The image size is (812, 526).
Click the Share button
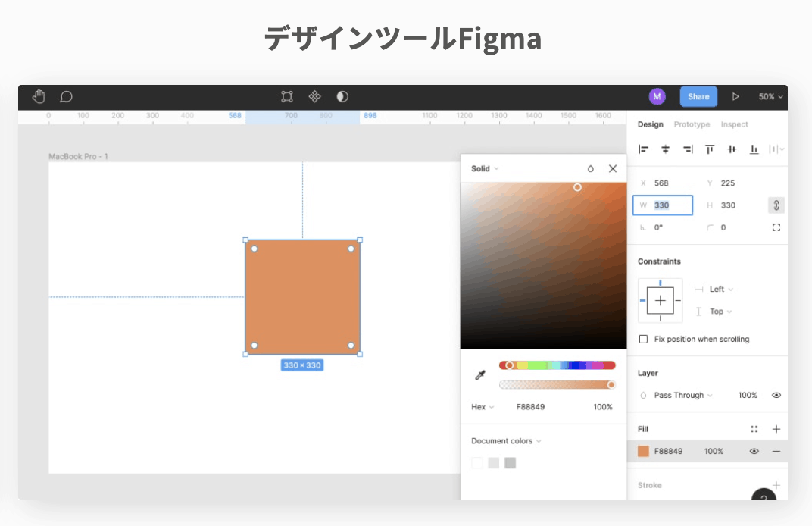[x=698, y=96]
